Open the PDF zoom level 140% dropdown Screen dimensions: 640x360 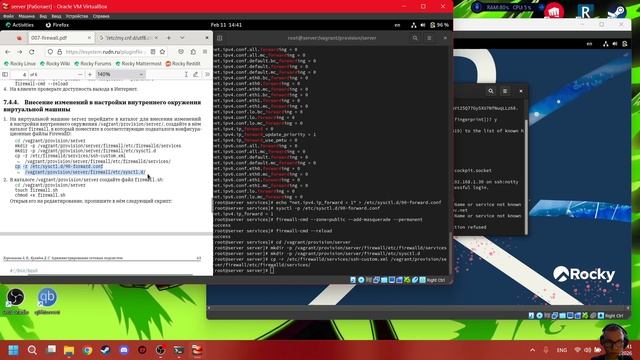tap(120, 74)
